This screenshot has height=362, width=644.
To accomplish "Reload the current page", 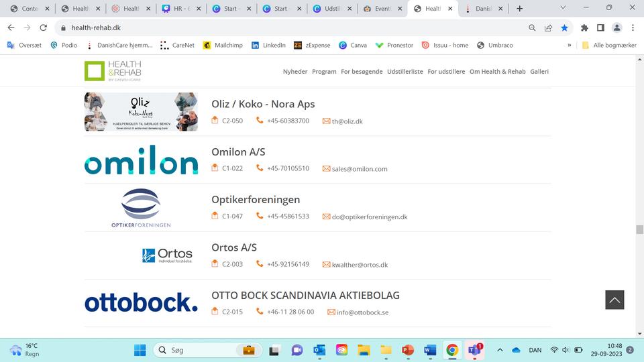I will (43, 27).
